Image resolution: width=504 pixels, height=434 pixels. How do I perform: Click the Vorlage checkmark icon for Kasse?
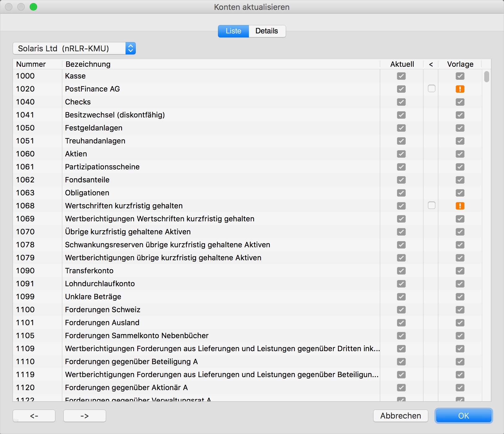click(460, 76)
